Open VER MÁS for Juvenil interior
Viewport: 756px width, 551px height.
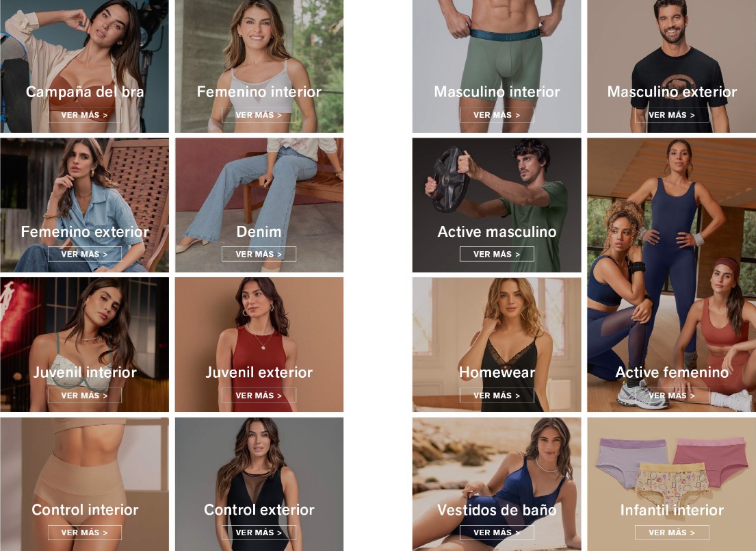(x=84, y=395)
